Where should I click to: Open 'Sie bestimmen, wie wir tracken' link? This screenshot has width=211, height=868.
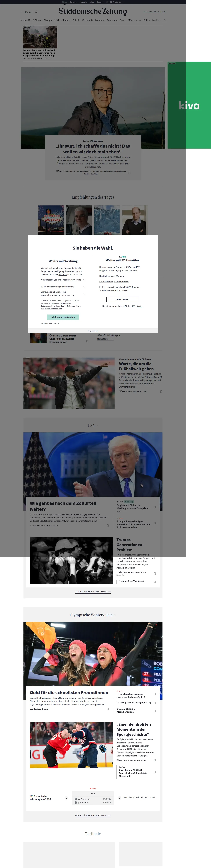(x=114, y=282)
